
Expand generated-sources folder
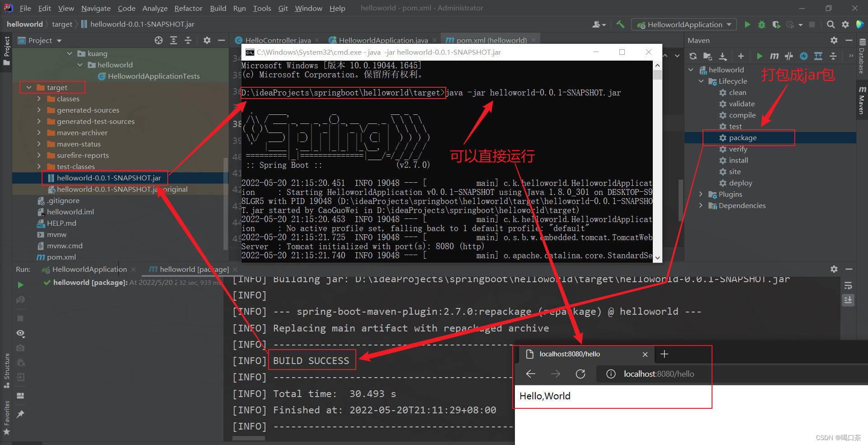[39, 110]
